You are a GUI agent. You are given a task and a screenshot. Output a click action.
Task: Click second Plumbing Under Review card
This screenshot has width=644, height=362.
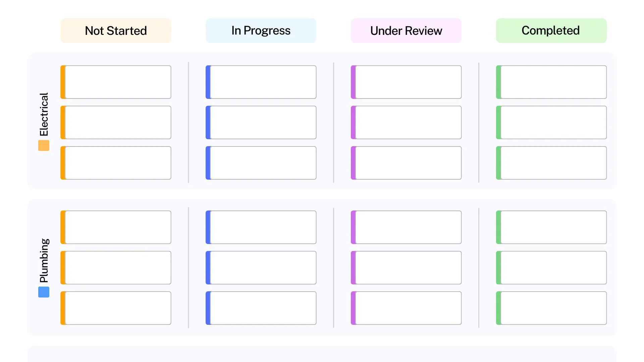[x=406, y=267]
